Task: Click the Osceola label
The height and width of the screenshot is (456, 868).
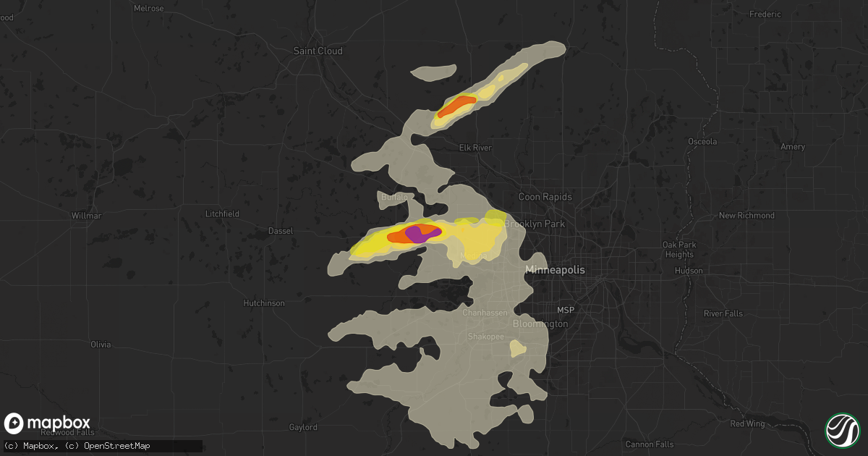Action: click(702, 142)
